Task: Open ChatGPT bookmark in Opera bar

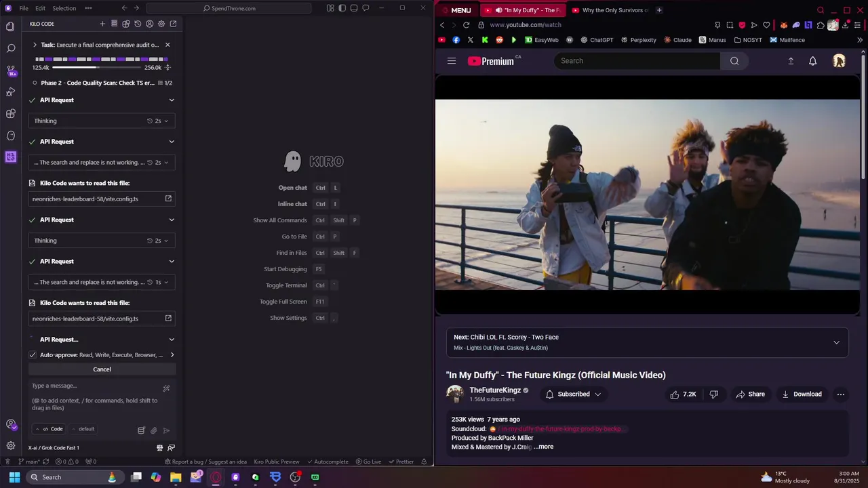Action: [597, 40]
